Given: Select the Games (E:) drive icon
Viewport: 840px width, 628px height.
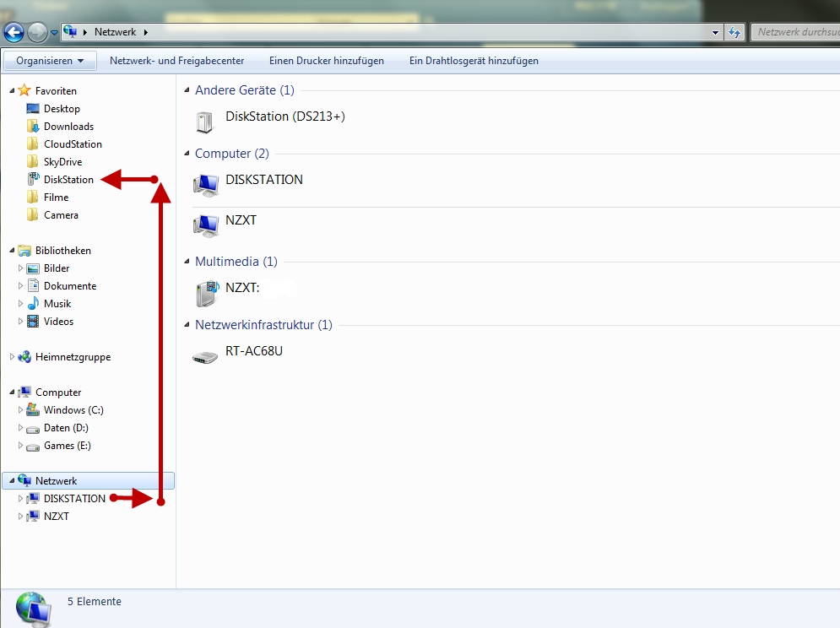Looking at the screenshot, I should pyautogui.click(x=33, y=447).
